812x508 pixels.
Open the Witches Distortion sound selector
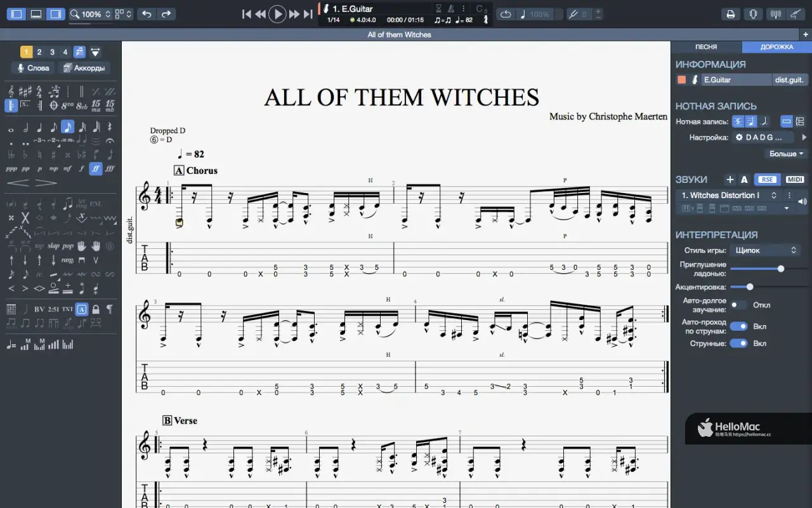[730, 196]
